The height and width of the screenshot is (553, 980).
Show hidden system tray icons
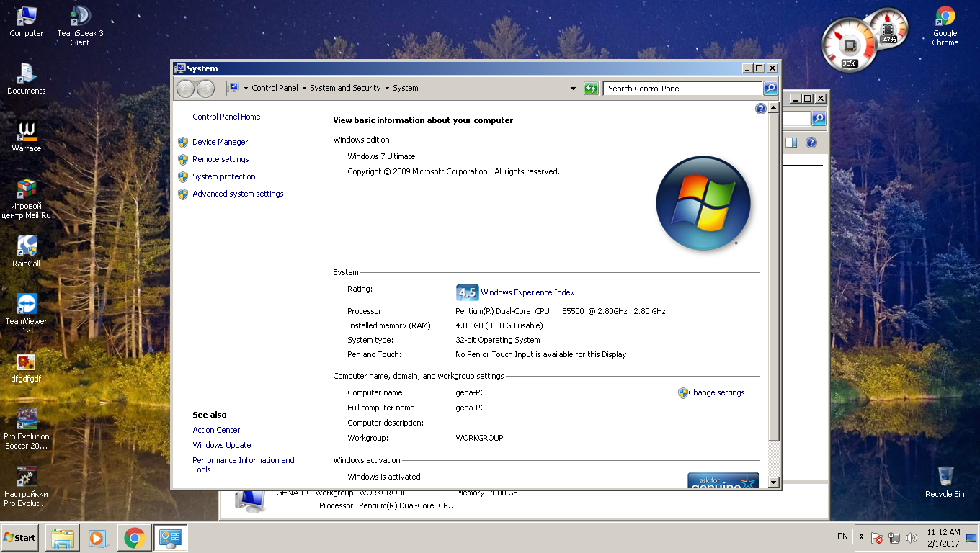pyautogui.click(x=861, y=537)
